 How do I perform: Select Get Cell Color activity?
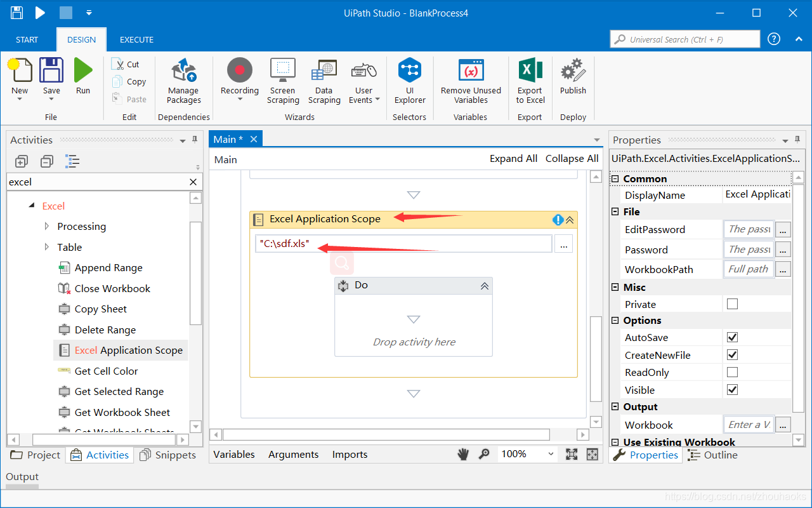(106, 371)
